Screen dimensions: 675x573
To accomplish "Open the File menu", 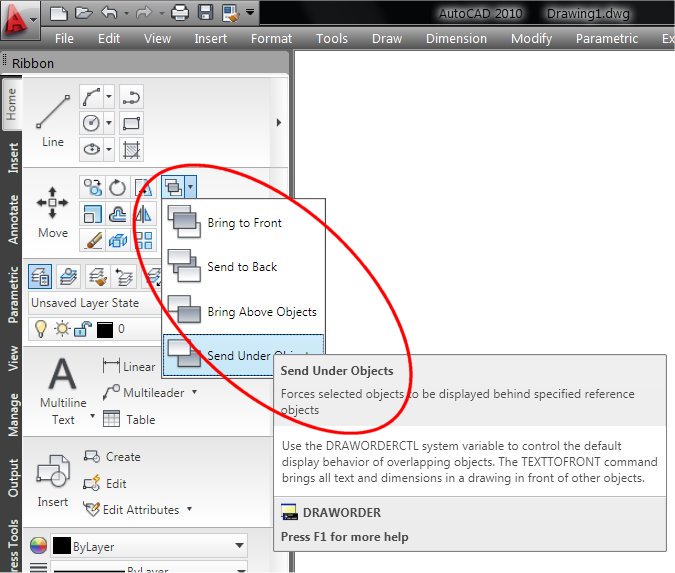I will tap(64, 39).
